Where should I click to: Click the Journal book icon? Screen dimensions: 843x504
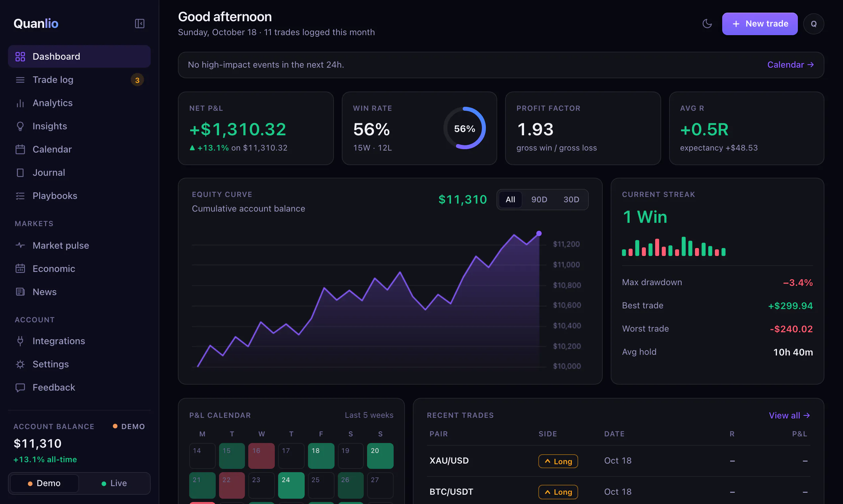[x=20, y=172]
